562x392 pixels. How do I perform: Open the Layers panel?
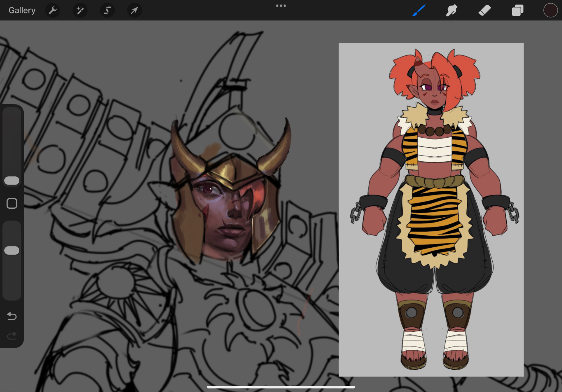[x=517, y=10]
